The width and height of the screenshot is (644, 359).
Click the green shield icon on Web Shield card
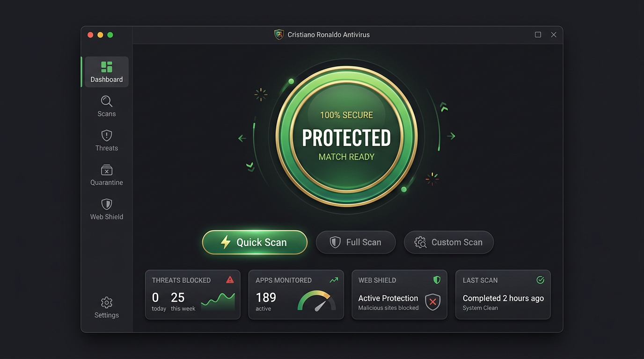pos(437,280)
